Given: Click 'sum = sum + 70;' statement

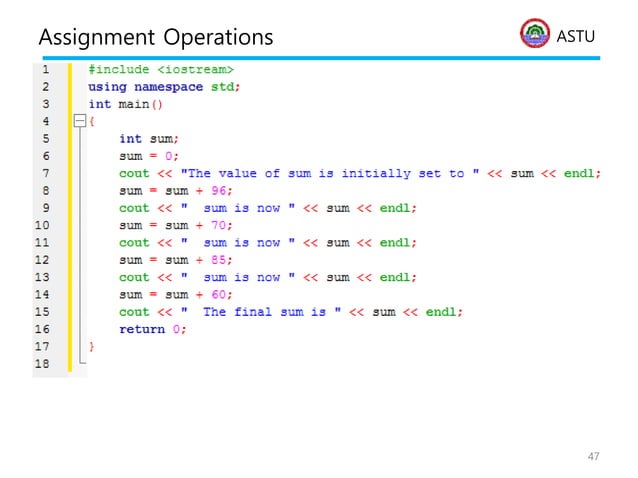Looking at the screenshot, I should pos(176,225).
